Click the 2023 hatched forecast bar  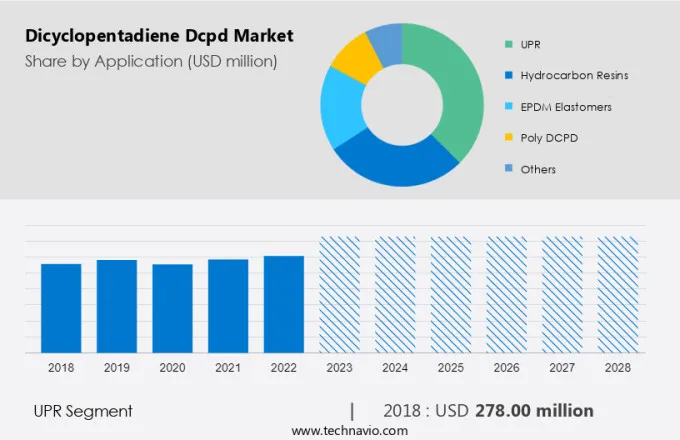[339, 295]
